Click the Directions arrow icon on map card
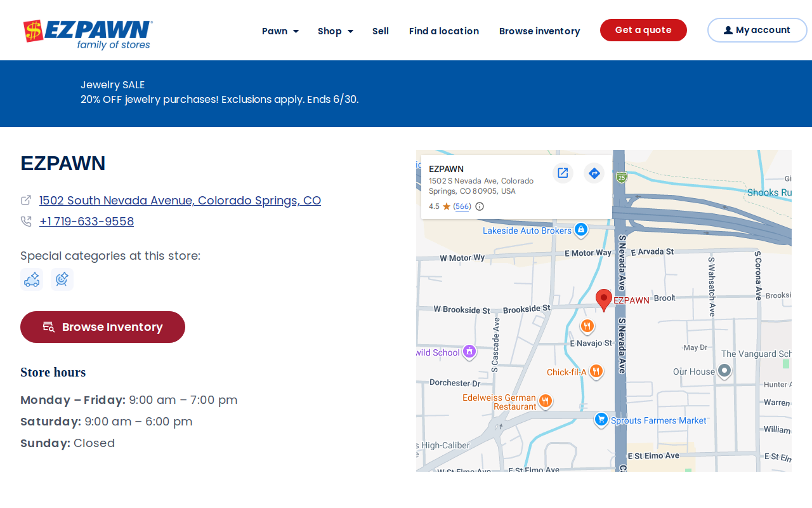 594,173
